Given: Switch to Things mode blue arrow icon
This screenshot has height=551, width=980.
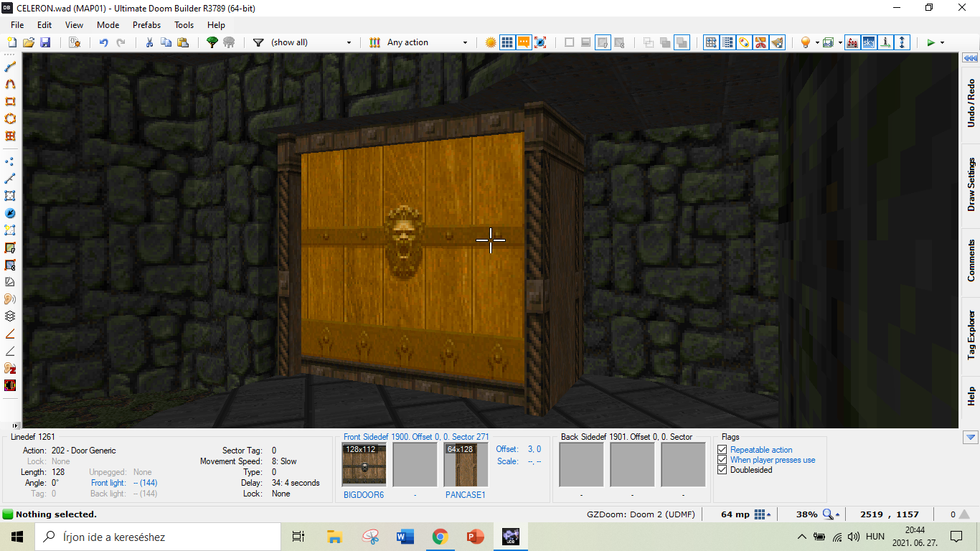Looking at the screenshot, I should click(x=11, y=213).
